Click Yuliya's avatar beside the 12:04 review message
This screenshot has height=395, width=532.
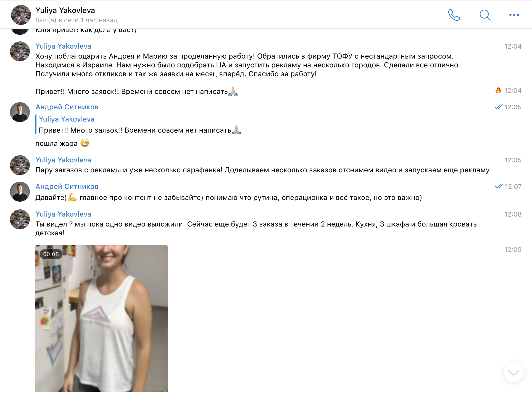coord(20,51)
